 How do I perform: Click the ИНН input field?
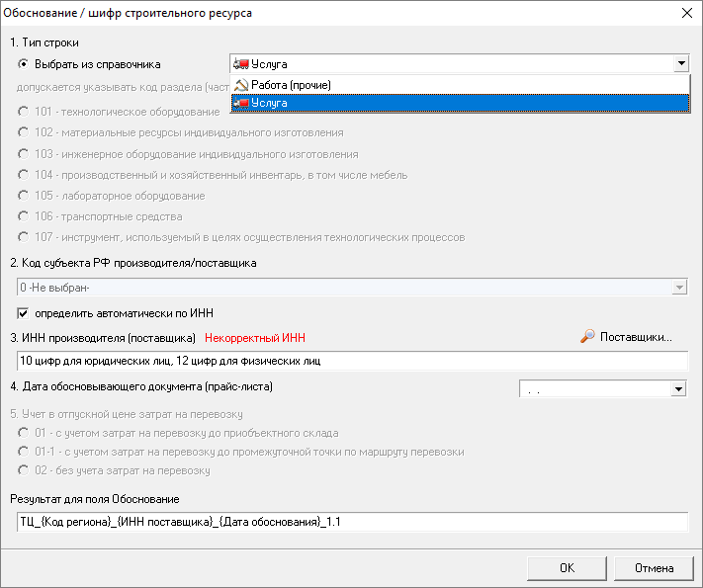pos(352,361)
